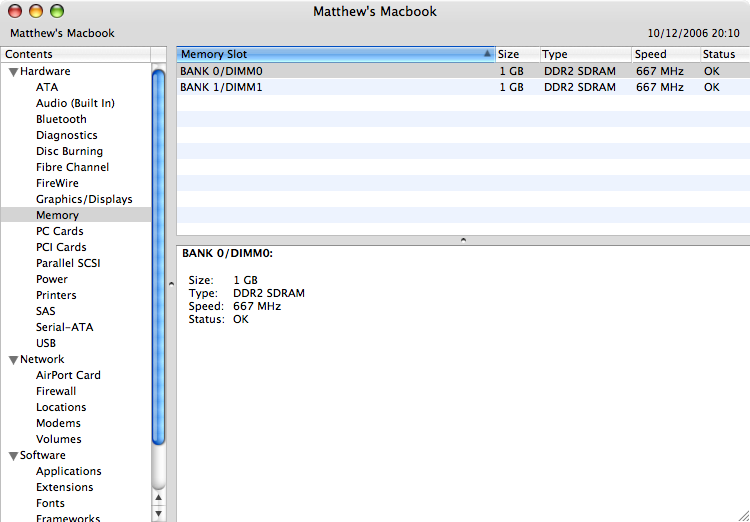Image resolution: width=750 pixels, height=522 pixels.
Task: Minimize window with yellow button
Action: tap(36, 11)
